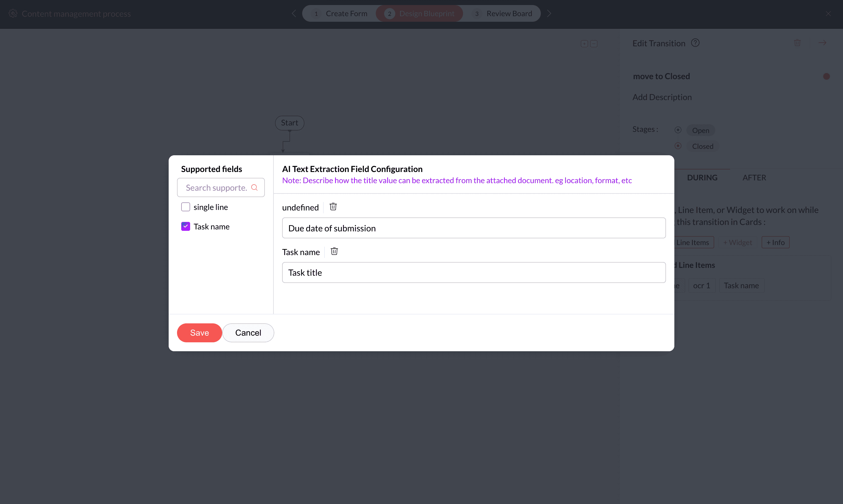The image size is (843, 504).
Task: Zoom out the blueprint canvas
Action: pyautogui.click(x=593, y=44)
